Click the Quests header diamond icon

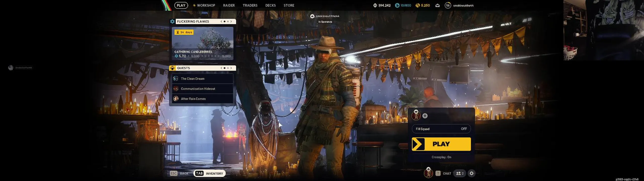pyautogui.click(x=172, y=68)
